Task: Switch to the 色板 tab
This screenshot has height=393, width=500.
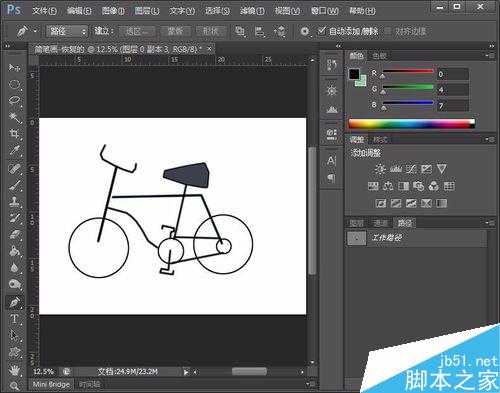Action: tap(379, 56)
